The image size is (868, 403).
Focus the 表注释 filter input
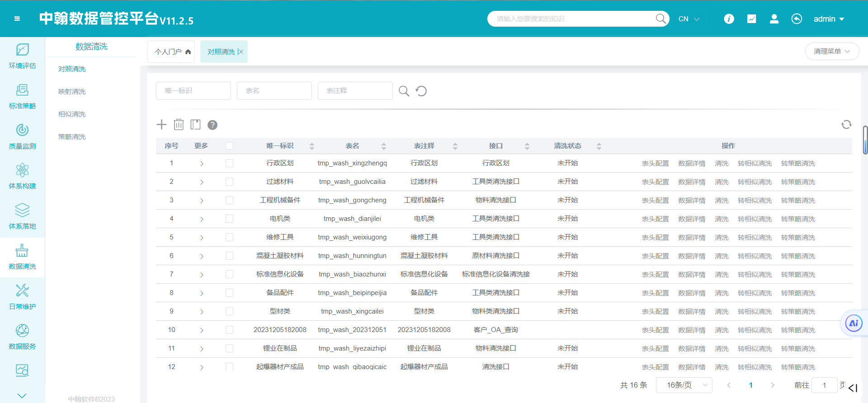pyautogui.click(x=355, y=91)
